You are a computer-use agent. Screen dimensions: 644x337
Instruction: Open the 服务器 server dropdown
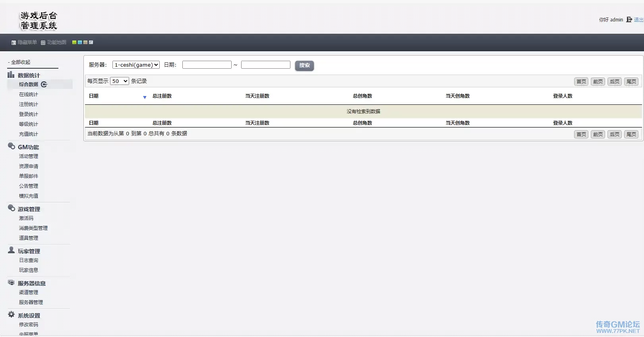pyautogui.click(x=136, y=65)
